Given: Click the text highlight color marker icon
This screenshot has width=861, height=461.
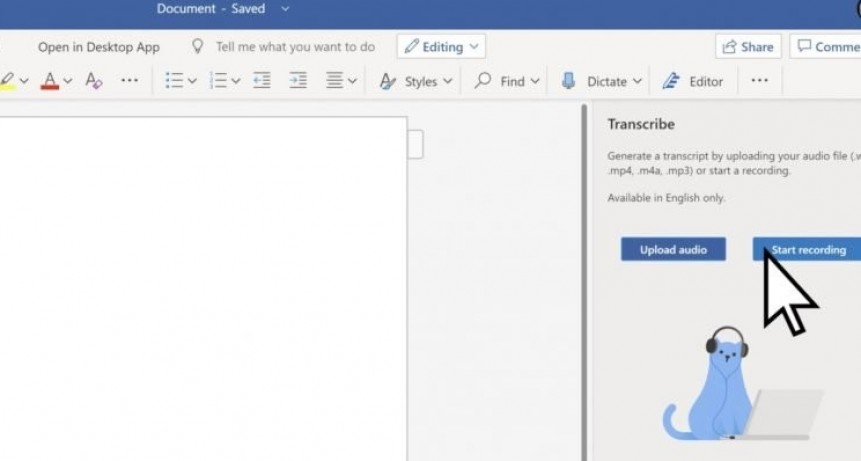Looking at the screenshot, I should (7, 81).
